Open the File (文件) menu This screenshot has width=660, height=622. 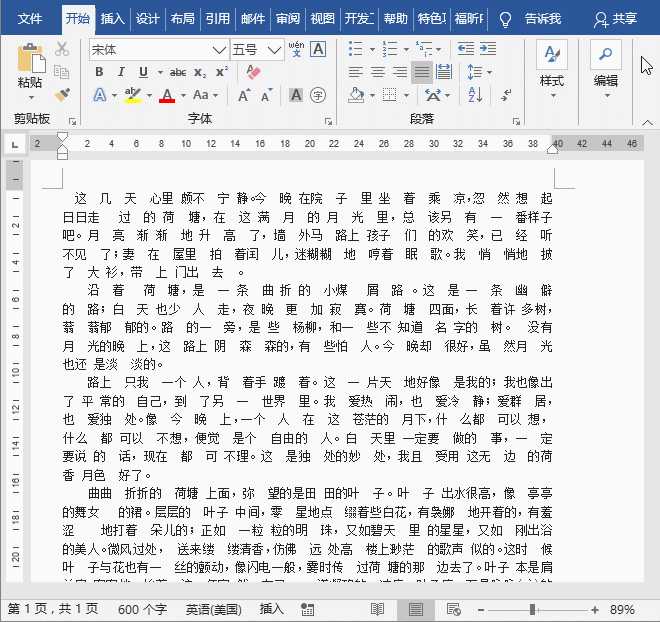pyautogui.click(x=30, y=19)
